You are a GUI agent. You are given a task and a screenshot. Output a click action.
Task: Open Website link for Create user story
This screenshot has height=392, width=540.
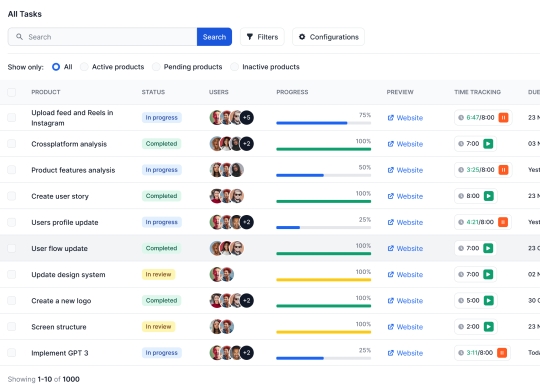click(x=405, y=196)
